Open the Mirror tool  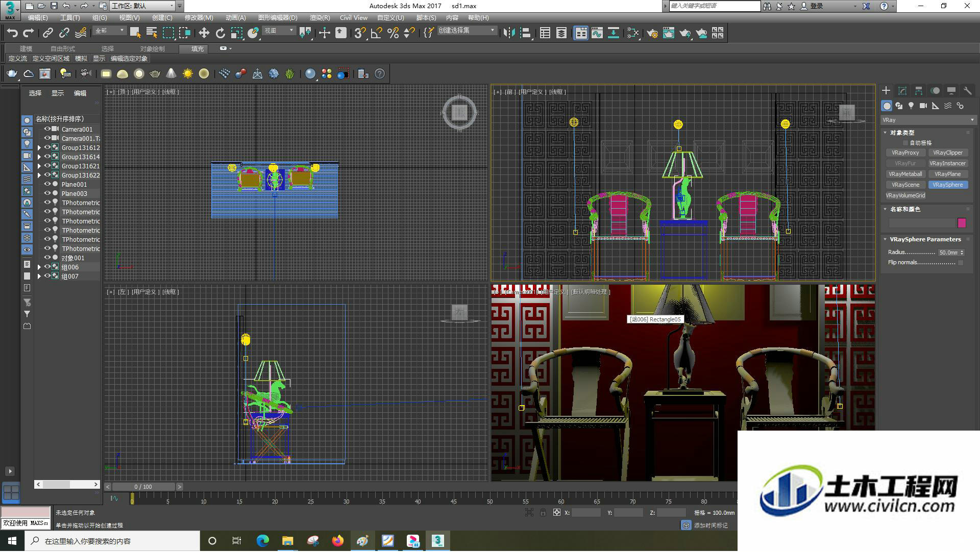tap(509, 33)
